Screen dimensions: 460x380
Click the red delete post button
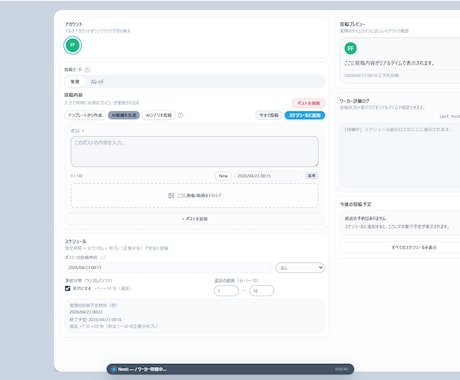coord(308,103)
